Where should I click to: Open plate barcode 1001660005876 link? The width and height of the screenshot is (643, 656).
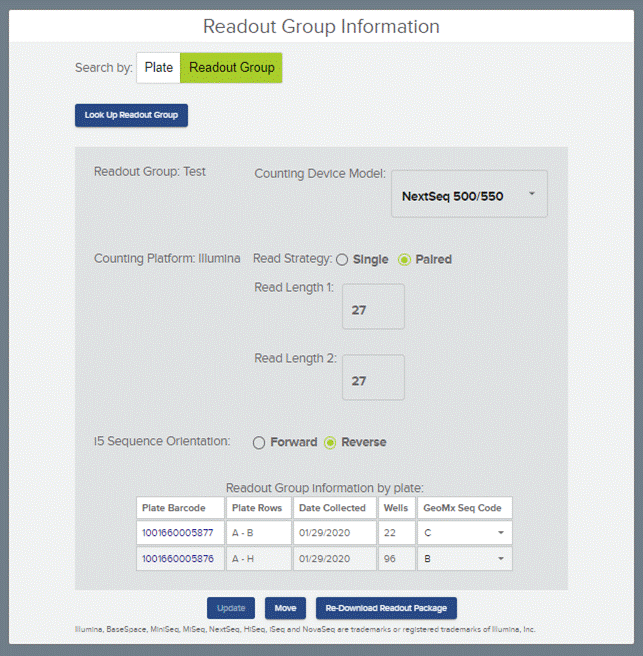pyautogui.click(x=179, y=559)
